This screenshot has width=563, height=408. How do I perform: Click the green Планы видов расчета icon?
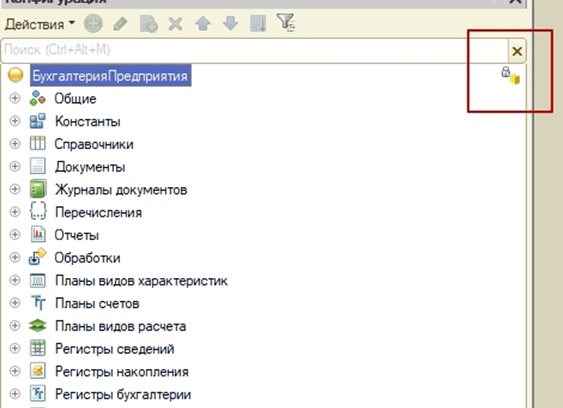tap(38, 325)
